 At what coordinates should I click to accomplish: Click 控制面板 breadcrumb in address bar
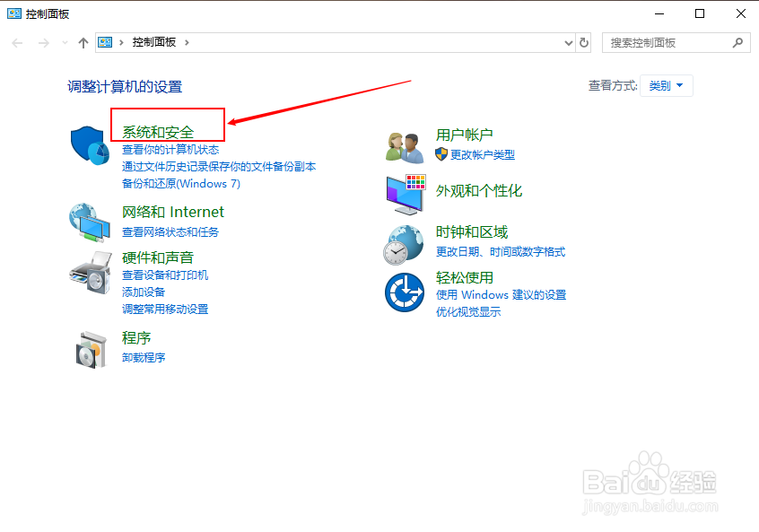point(154,42)
